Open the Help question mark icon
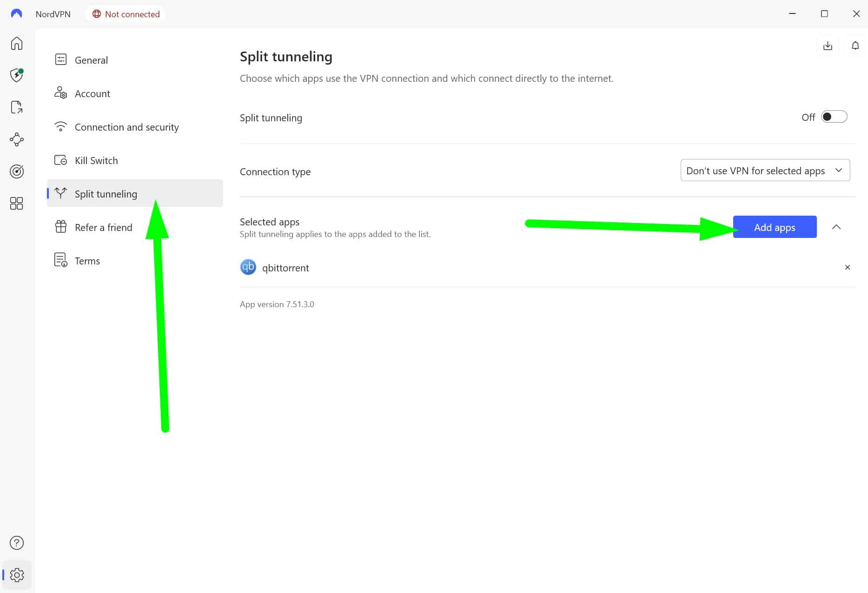The width and height of the screenshot is (868, 593). [x=17, y=543]
